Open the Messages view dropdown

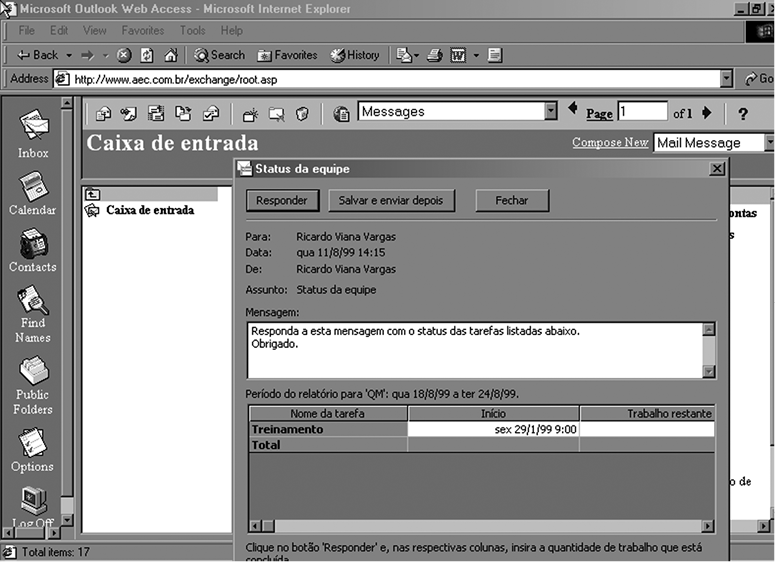tap(551, 111)
